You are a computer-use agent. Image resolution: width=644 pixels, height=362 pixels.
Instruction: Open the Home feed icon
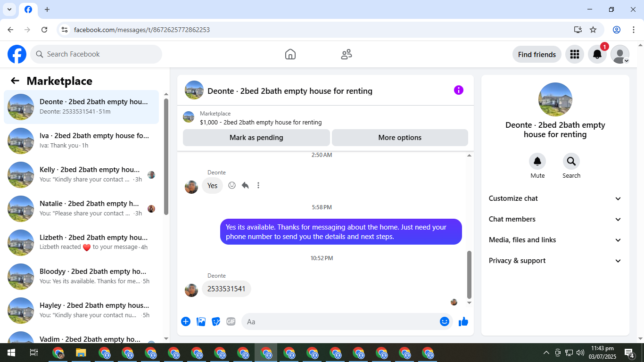[x=290, y=54]
